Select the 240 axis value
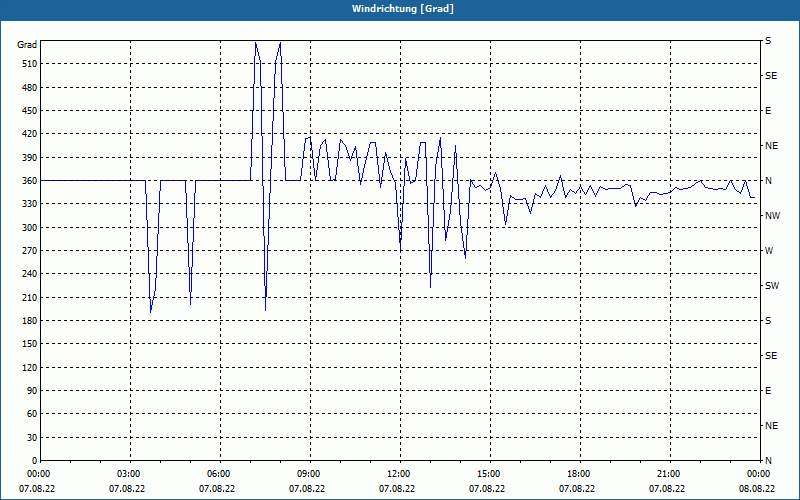The width and height of the screenshot is (800, 500). coord(30,274)
